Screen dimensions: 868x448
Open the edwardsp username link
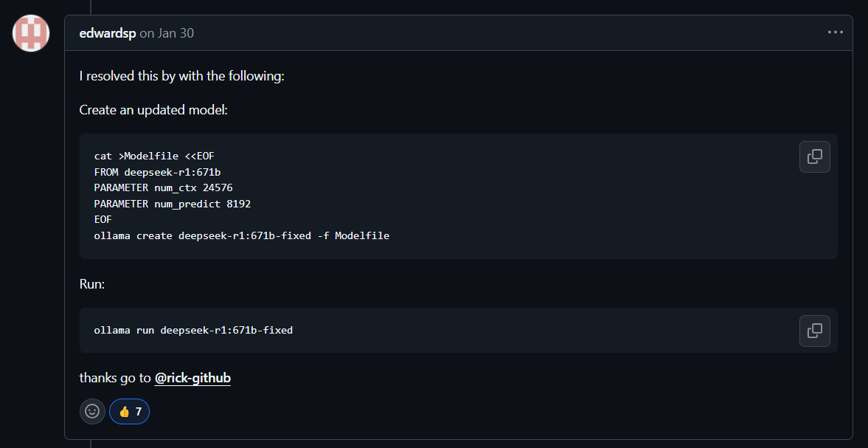coord(108,33)
